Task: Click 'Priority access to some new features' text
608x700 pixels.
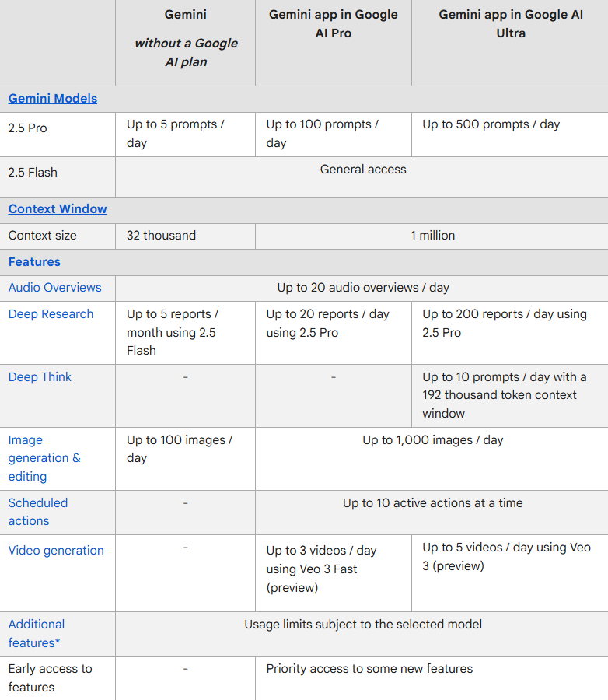Action: pos(369,669)
